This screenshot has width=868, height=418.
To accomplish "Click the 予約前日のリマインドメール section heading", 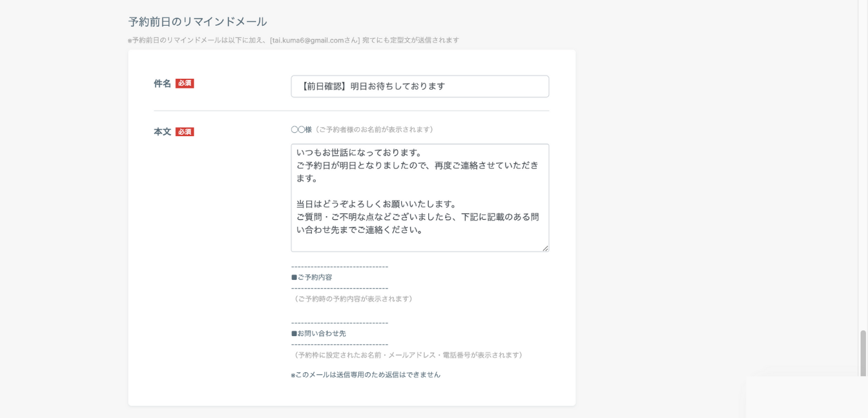I will click(198, 22).
